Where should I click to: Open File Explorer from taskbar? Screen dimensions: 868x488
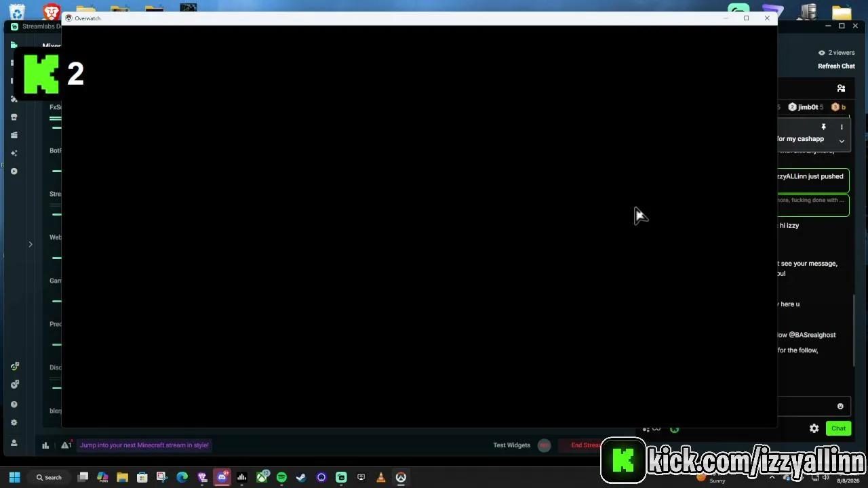click(x=122, y=477)
